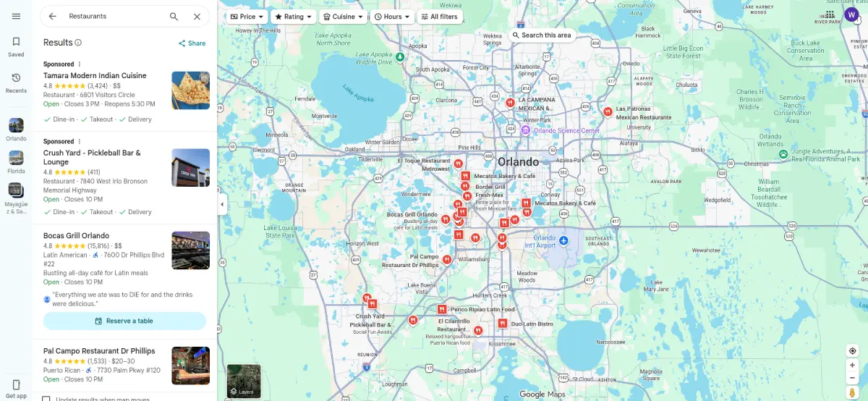Image resolution: width=868 pixels, height=401 pixels.
Task: Click Orlando Int'l Airport marker
Action: [x=564, y=240]
